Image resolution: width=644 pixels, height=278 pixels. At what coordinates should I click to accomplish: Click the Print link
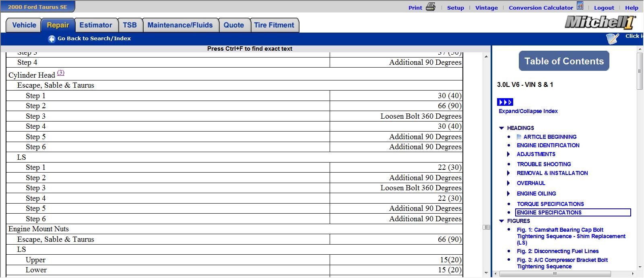415,8
